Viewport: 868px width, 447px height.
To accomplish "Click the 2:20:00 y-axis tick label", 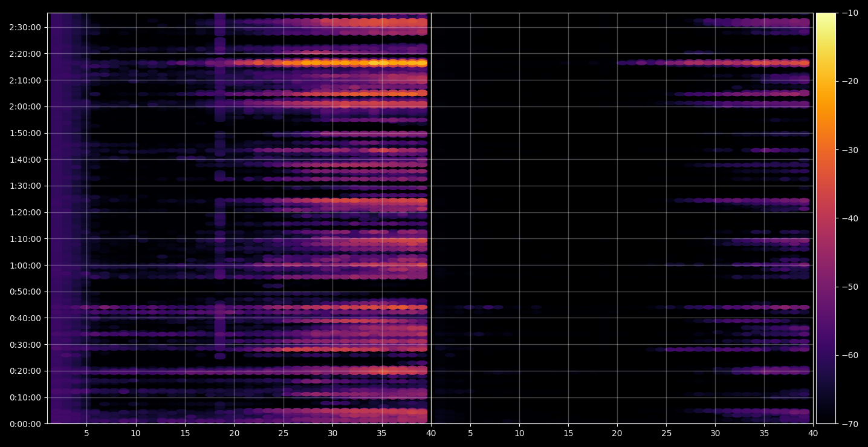I will (x=25, y=54).
